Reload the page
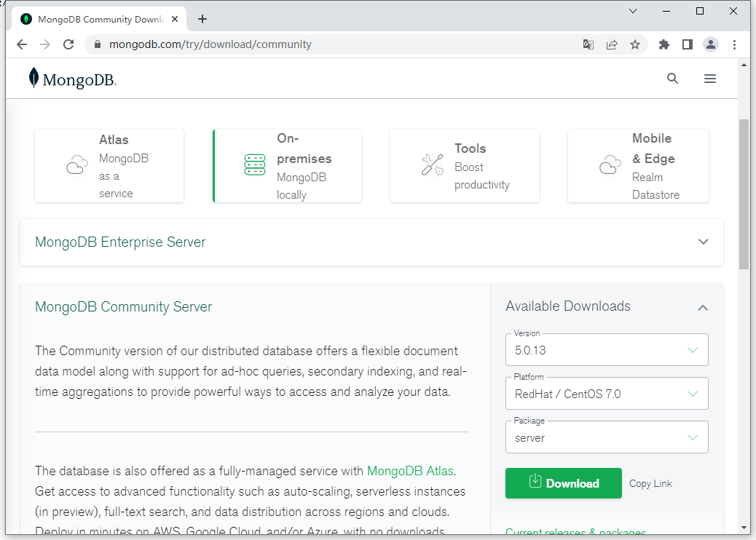This screenshot has height=540, width=756. tap(68, 44)
